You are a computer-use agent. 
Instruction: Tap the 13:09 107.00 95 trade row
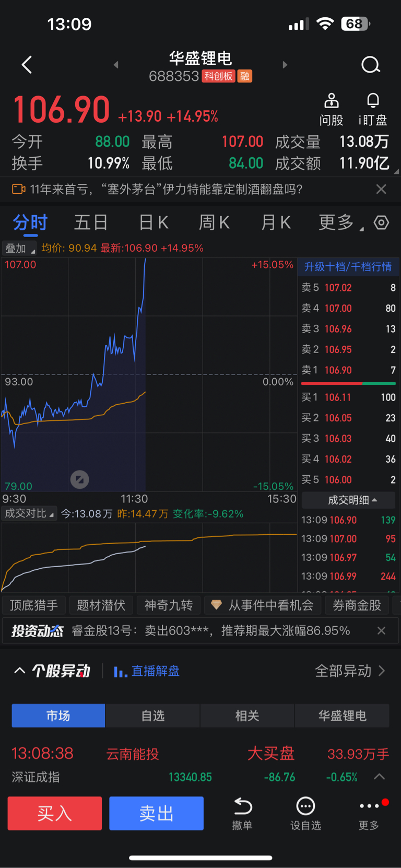(x=348, y=539)
